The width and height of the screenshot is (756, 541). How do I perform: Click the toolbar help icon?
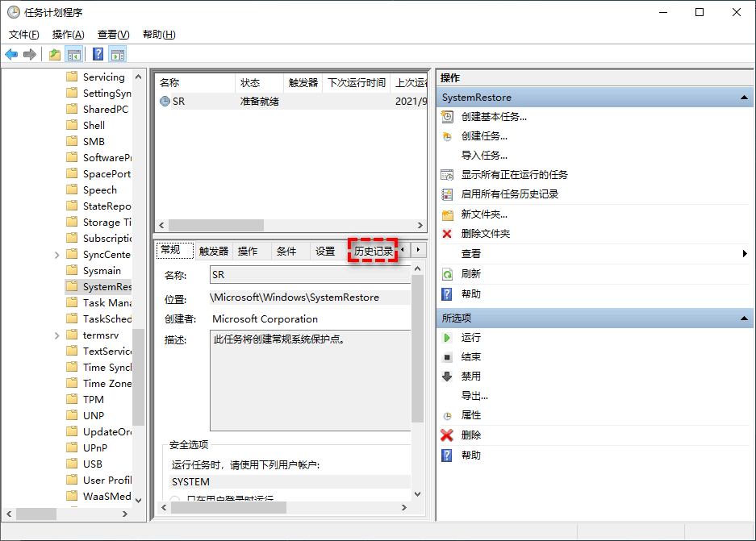point(96,54)
